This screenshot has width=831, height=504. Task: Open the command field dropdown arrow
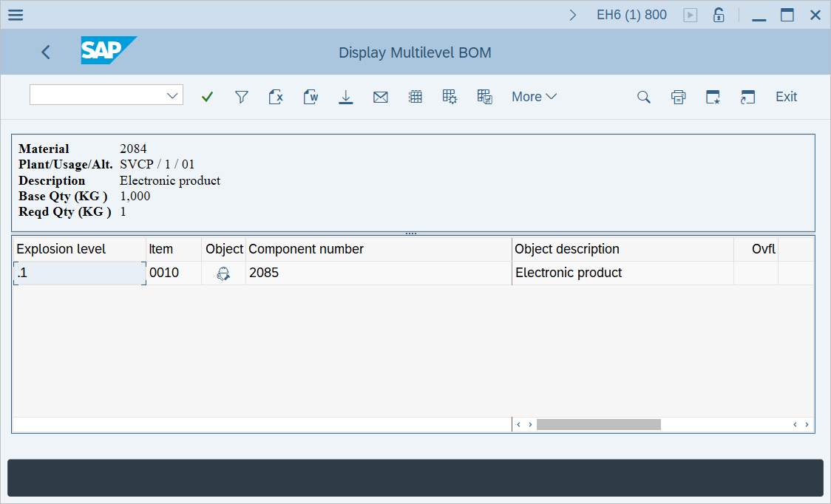pos(172,95)
